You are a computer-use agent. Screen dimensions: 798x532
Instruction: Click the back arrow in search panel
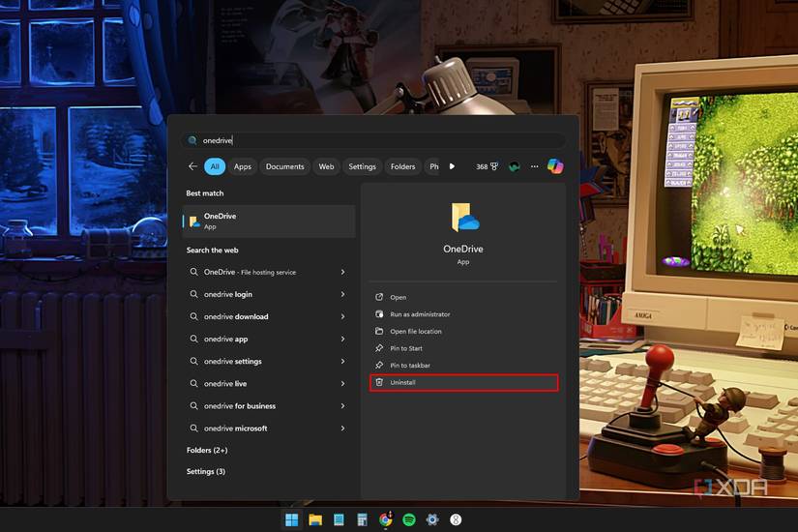click(192, 166)
